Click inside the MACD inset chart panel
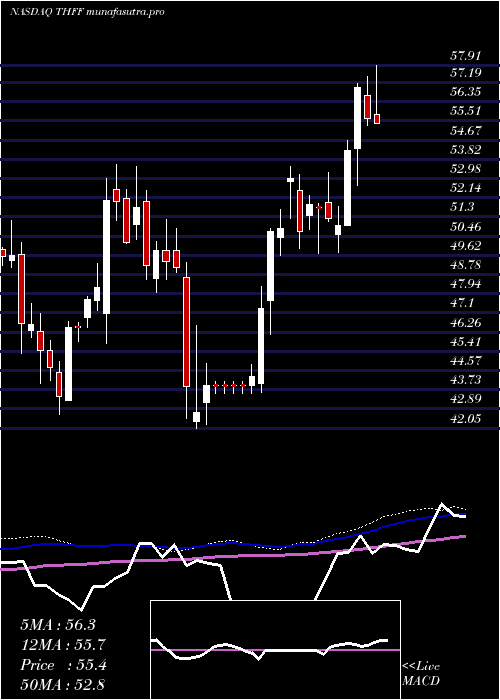The image size is (500, 700). (x=275, y=650)
